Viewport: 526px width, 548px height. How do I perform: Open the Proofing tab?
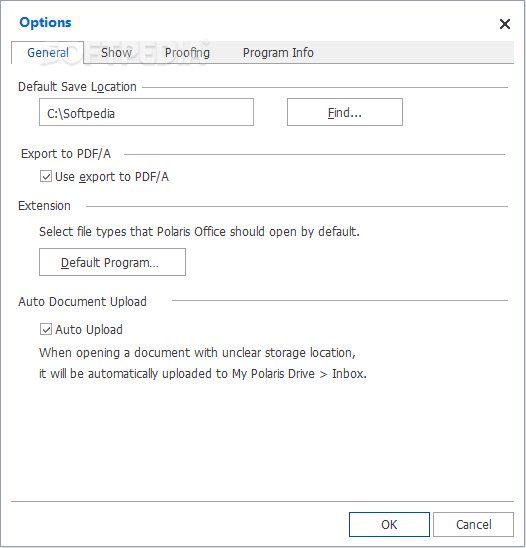tap(187, 53)
